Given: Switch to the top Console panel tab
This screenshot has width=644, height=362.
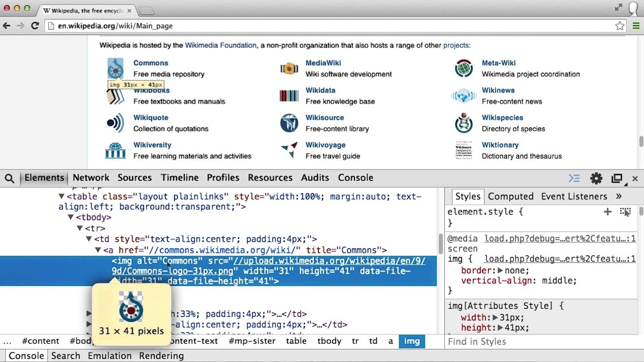Looking at the screenshot, I should pos(356,178).
